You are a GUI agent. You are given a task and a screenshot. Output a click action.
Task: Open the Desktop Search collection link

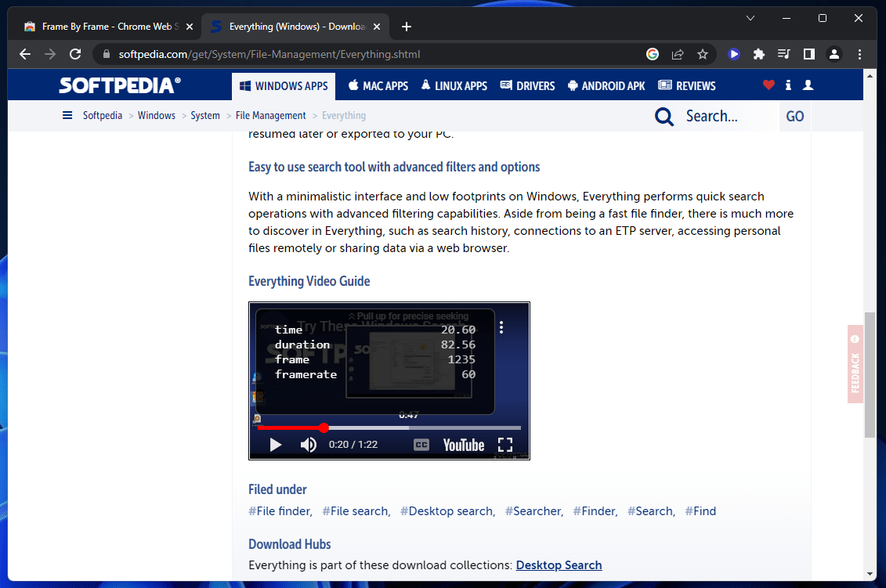(559, 565)
